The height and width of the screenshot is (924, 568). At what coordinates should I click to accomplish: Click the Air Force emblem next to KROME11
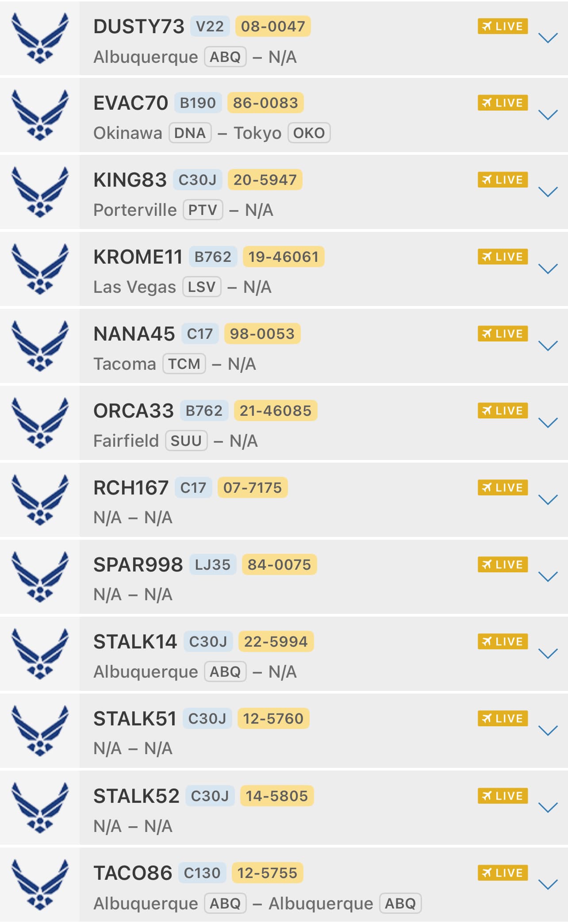click(40, 269)
